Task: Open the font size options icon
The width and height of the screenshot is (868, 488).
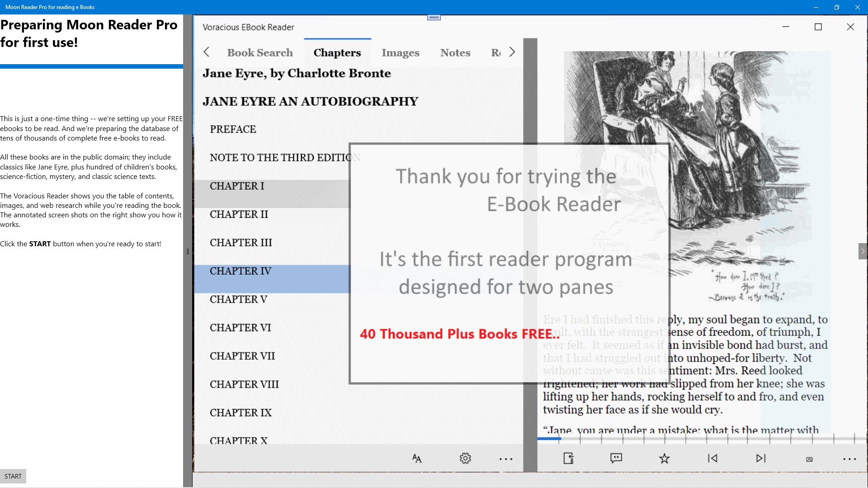Action: pyautogui.click(x=417, y=459)
